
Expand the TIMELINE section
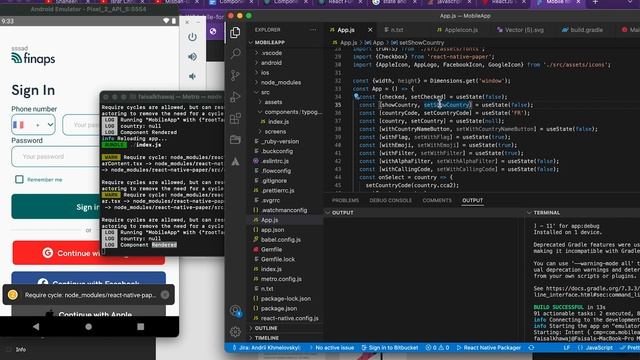coord(267,338)
